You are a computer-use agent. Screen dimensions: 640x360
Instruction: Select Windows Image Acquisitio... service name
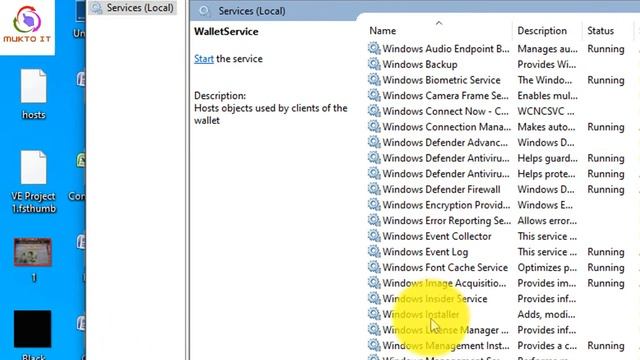coord(444,283)
